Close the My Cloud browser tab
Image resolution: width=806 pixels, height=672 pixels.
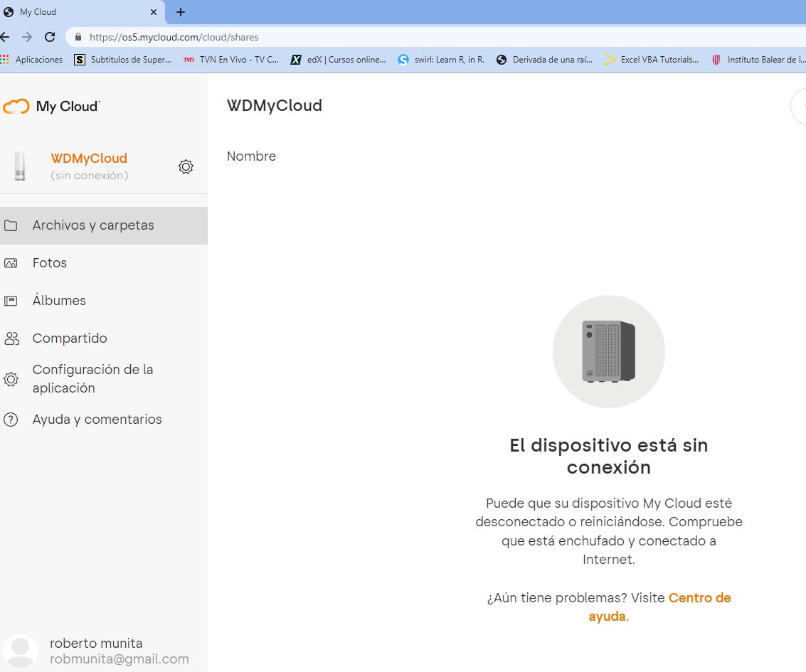[153, 12]
